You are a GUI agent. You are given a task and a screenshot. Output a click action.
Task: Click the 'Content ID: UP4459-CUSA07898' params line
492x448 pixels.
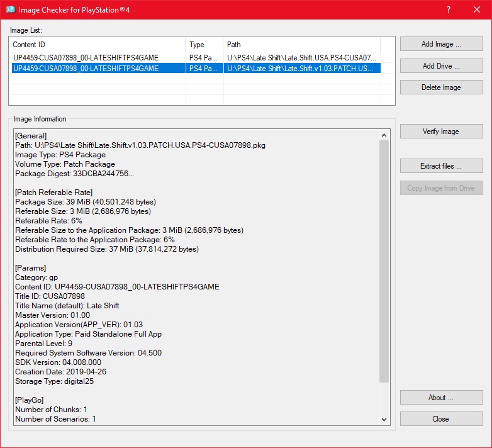[x=117, y=287]
